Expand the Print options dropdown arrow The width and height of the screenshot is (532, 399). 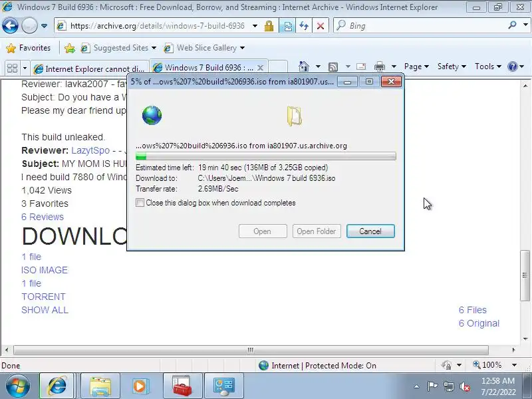click(394, 66)
